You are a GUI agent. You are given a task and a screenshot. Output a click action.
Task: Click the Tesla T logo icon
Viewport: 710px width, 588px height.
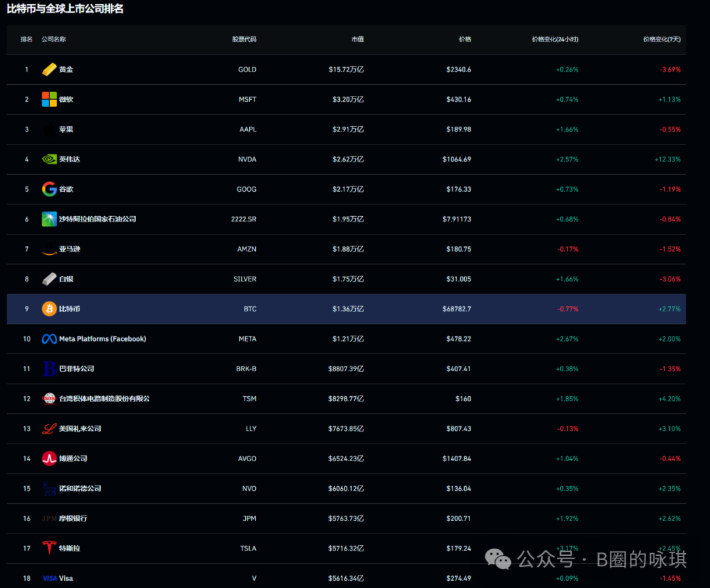click(49, 548)
